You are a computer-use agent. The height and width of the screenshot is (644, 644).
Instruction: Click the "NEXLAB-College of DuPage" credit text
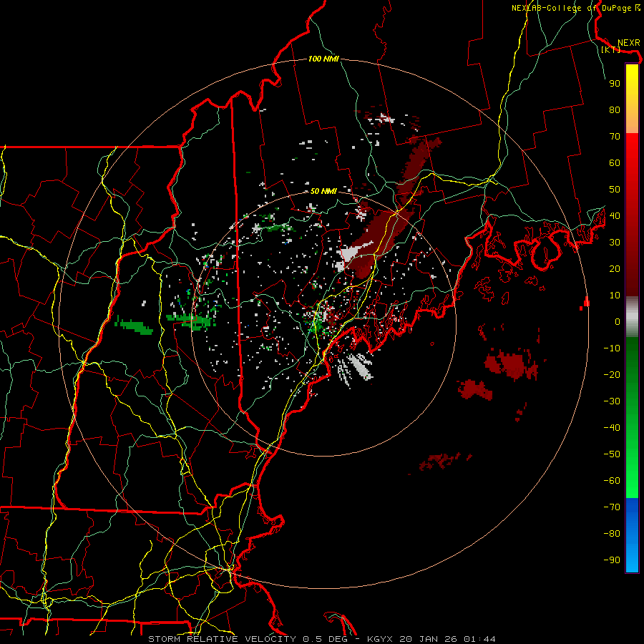[571, 8]
